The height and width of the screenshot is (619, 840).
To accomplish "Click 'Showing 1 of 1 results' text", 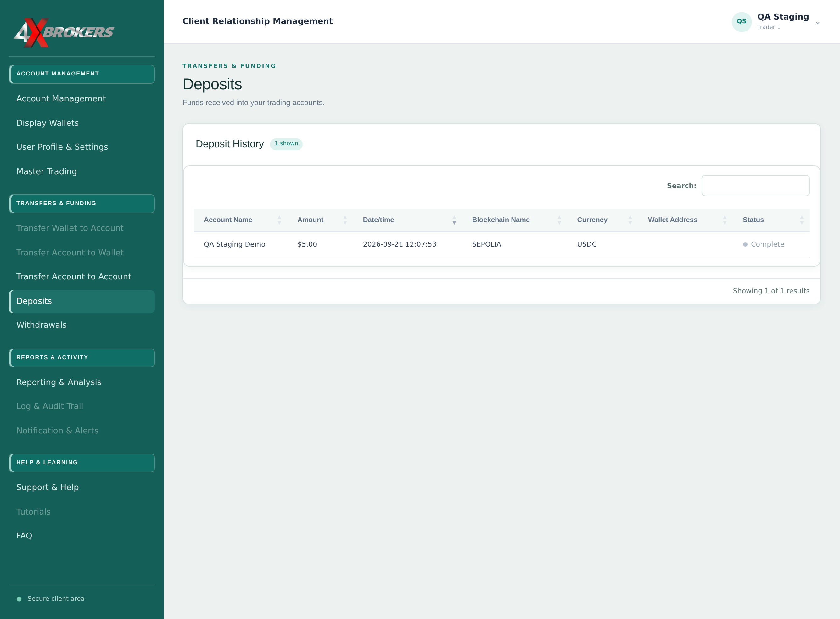I will (771, 291).
